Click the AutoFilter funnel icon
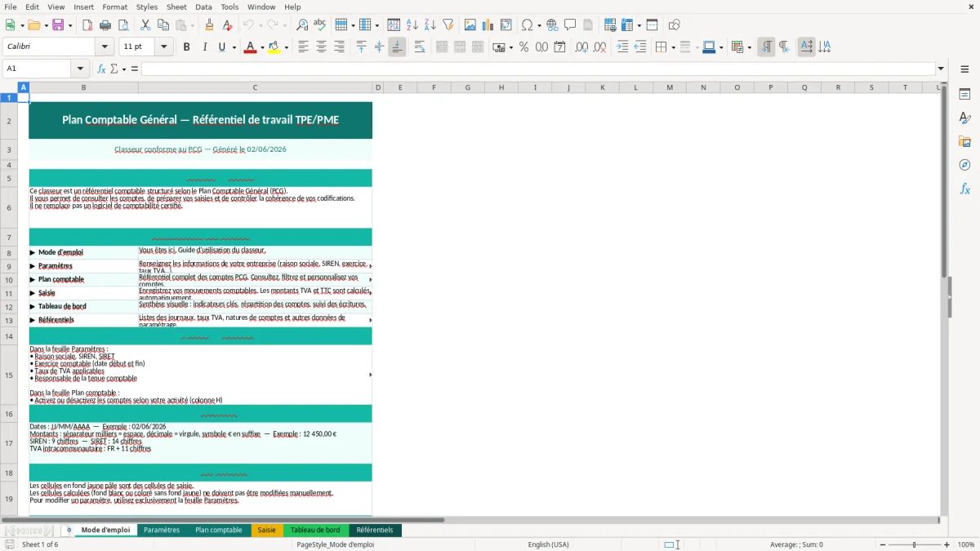The image size is (980, 551). (448, 25)
